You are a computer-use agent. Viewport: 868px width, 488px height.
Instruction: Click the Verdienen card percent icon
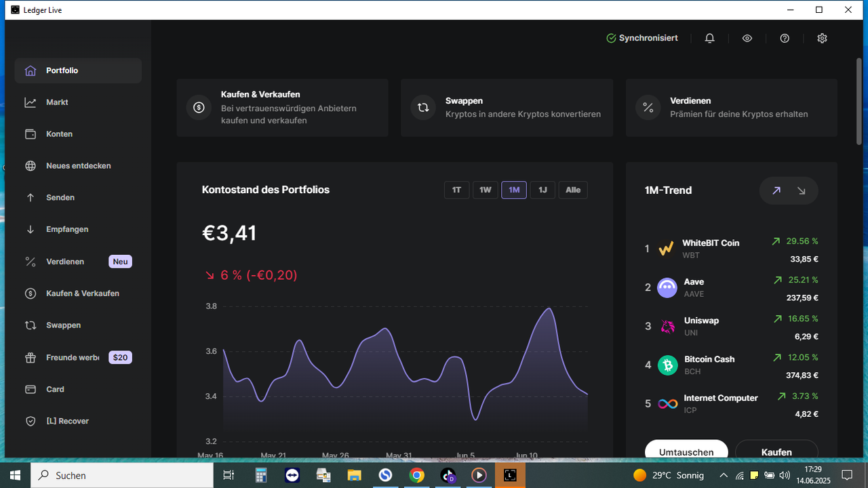tap(648, 107)
